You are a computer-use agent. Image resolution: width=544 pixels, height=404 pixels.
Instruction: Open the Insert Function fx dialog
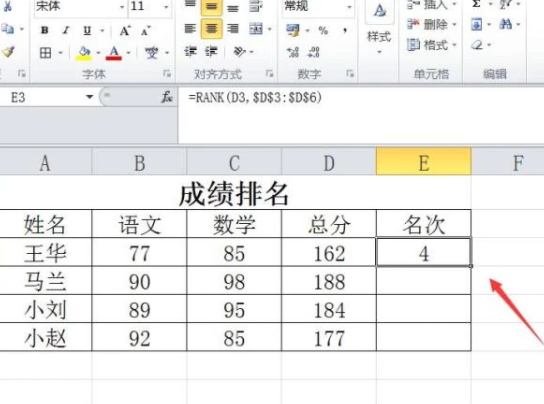click(167, 97)
